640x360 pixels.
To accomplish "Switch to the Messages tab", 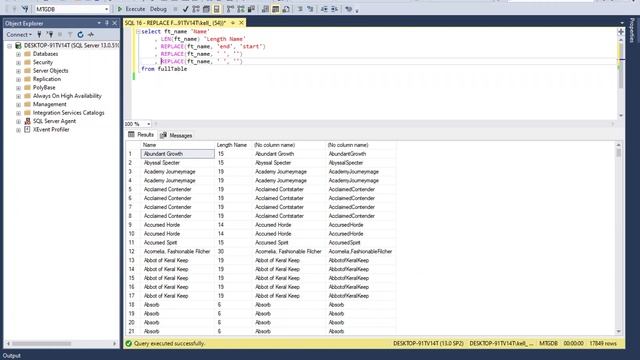I will (x=176, y=135).
